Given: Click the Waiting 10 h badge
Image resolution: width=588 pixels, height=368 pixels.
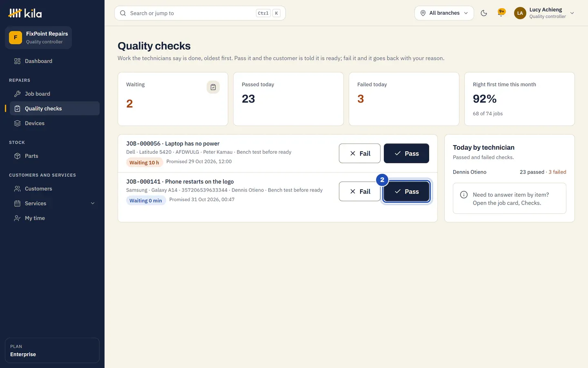Looking at the screenshot, I should (145, 162).
